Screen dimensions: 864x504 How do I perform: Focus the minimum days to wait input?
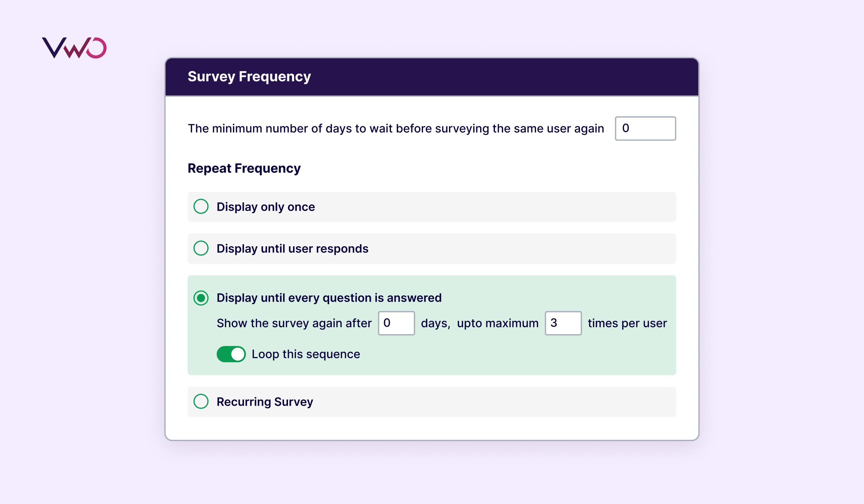(645, 129)
